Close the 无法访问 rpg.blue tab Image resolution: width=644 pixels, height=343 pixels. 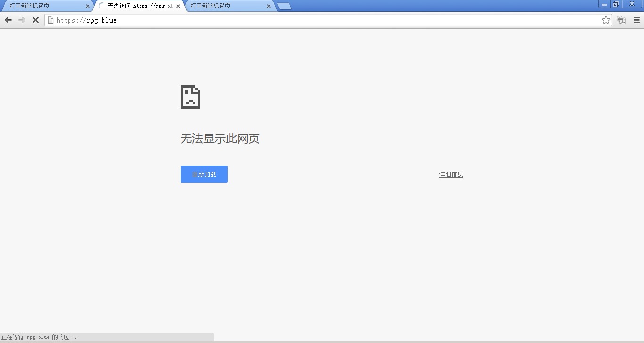[178, 6]
